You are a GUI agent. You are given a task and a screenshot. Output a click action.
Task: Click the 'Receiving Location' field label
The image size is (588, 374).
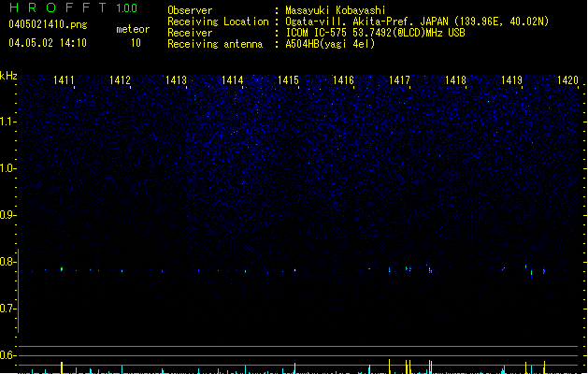[x=218, y=22]
